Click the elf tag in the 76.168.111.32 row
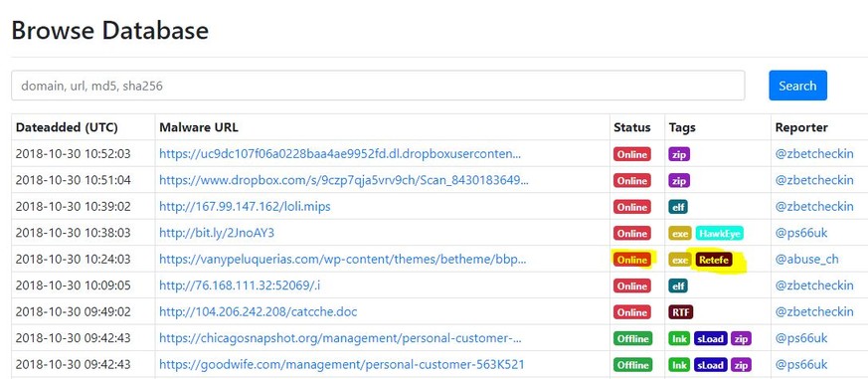 [x=677, y=286]
